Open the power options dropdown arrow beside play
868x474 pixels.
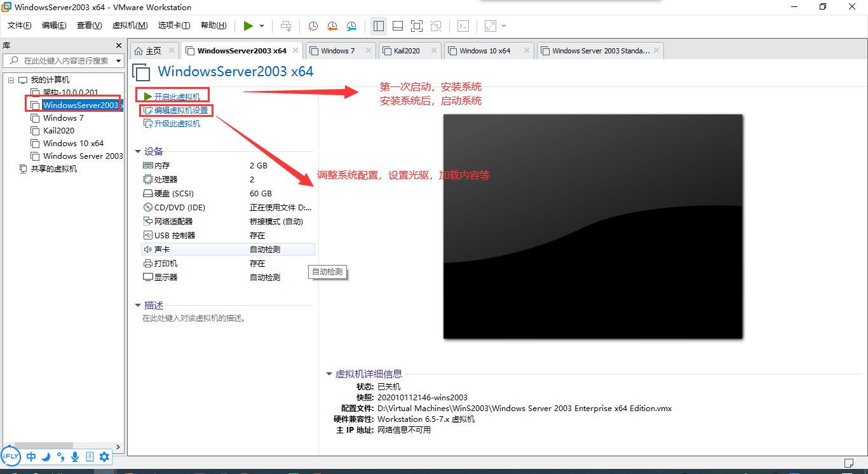tap(262, 26)
